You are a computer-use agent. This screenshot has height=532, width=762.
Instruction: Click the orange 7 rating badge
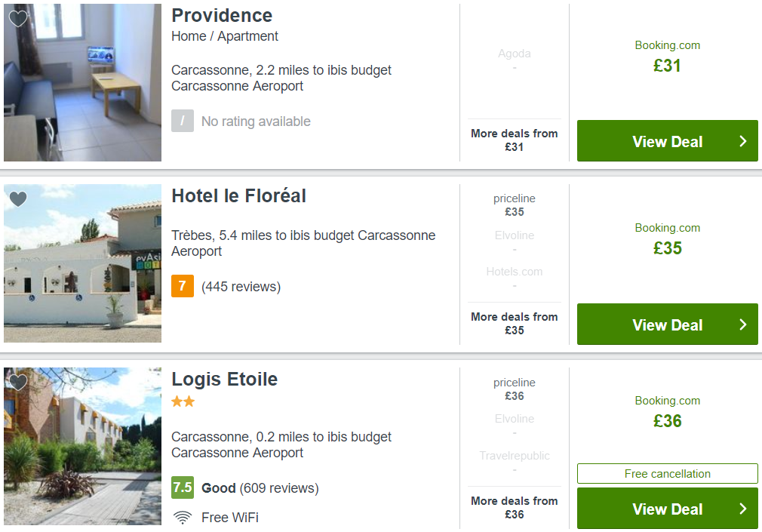pos(183,286)
